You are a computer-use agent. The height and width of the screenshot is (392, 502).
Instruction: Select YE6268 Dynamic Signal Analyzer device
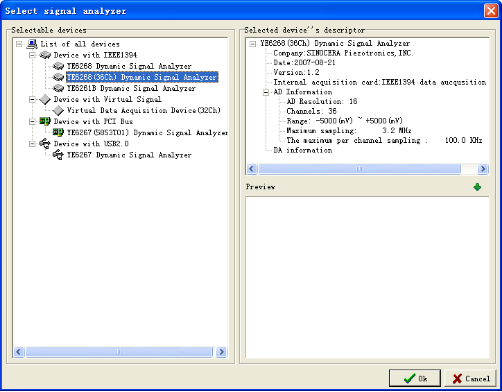129,66
